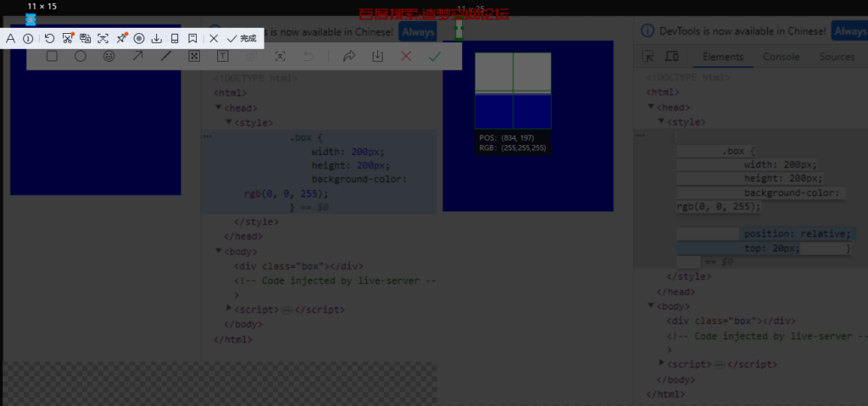Screen dimensions: 868x406
Task: Click the long screenshot phone icon
Action: pyautogui.click(x=175, y=38)
